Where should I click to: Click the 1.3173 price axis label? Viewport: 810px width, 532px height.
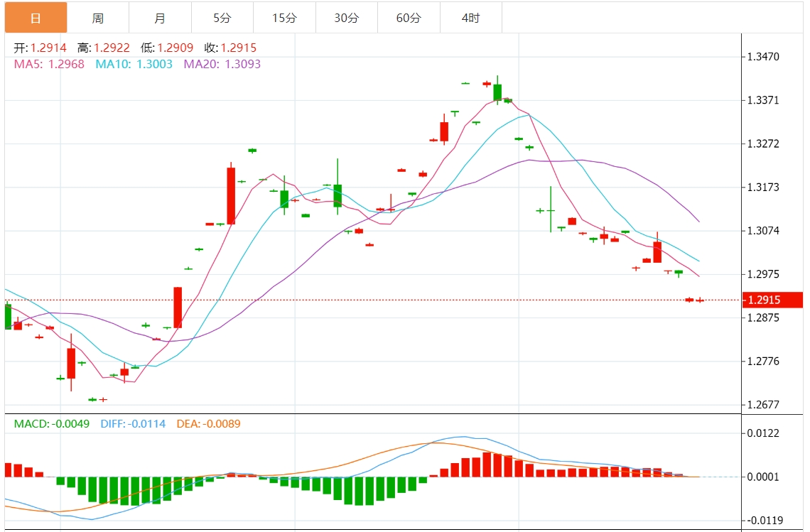[763, 187]
